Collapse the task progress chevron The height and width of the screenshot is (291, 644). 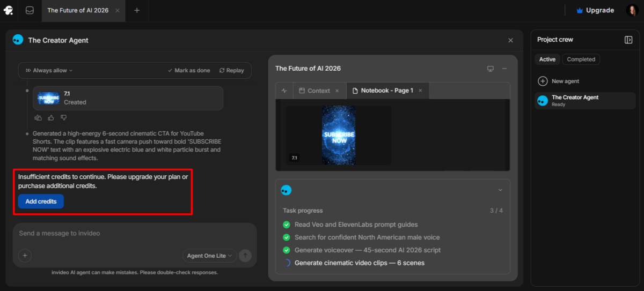point(500,190)
